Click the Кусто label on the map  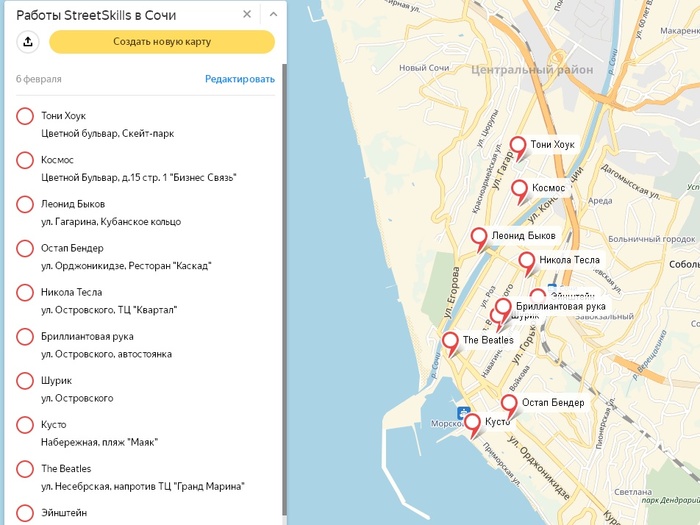497,422
